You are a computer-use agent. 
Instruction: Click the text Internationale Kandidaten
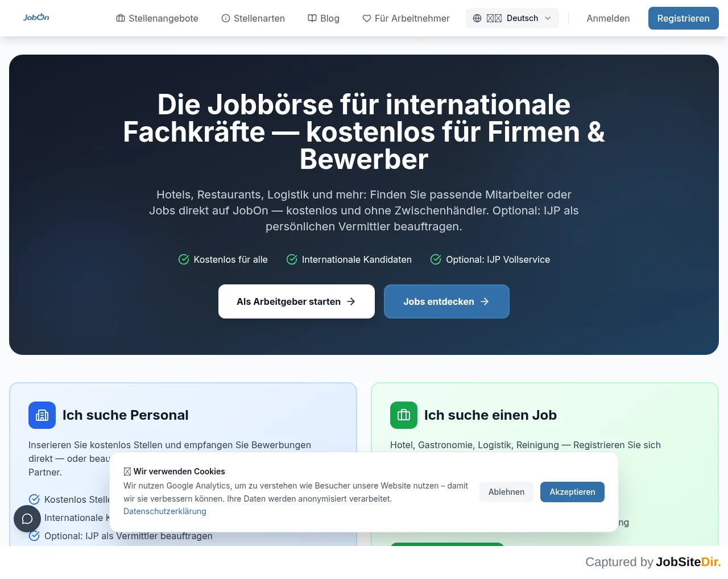tap(357, 259)
